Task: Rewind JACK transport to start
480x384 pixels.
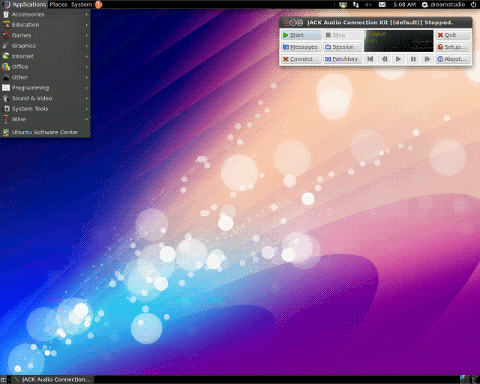Action: [x=370, y=59]
